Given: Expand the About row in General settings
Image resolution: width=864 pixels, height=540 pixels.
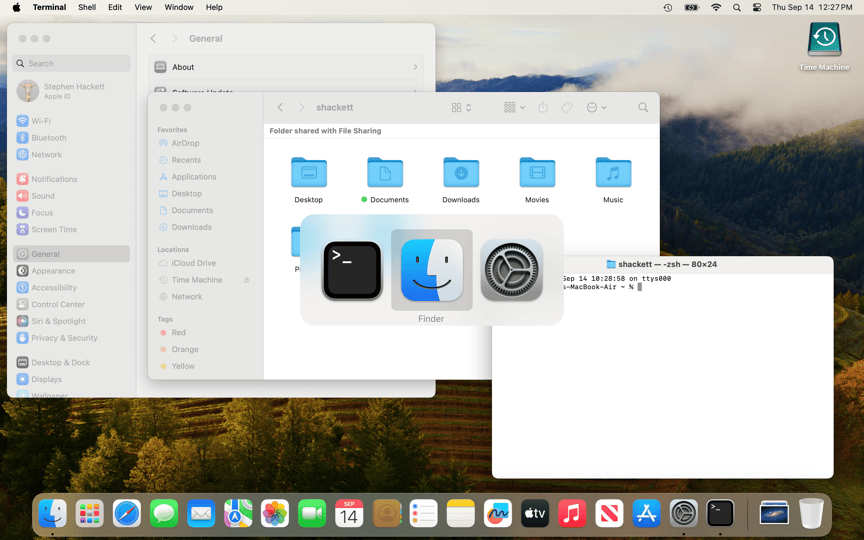Looking at the screenshot, I should (286, 67).
